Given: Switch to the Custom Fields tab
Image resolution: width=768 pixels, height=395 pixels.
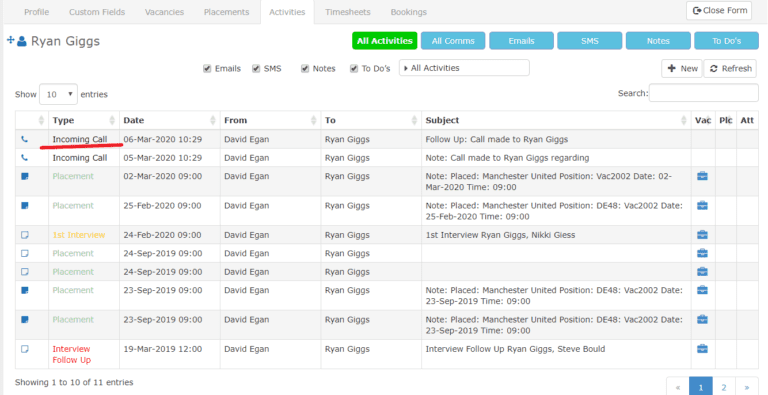Looking at the screenshot, I should (x=97, y=12).
